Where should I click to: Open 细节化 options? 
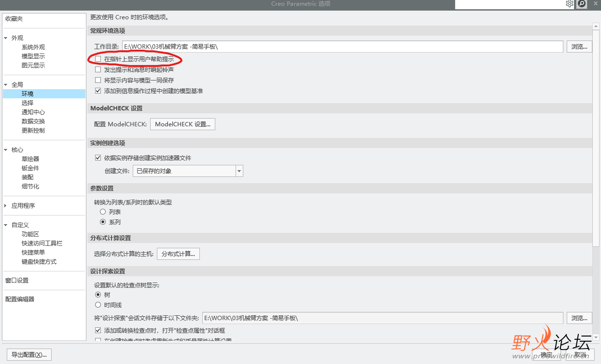click(30, 187)
